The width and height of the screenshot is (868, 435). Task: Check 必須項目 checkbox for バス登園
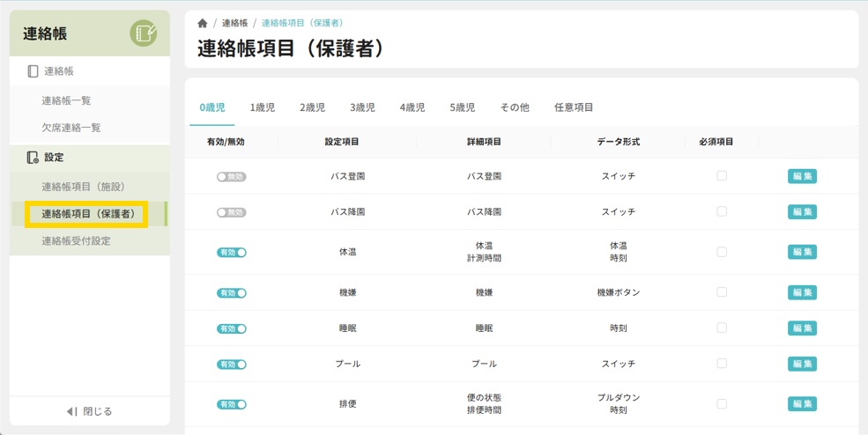[x=722, y=176]
